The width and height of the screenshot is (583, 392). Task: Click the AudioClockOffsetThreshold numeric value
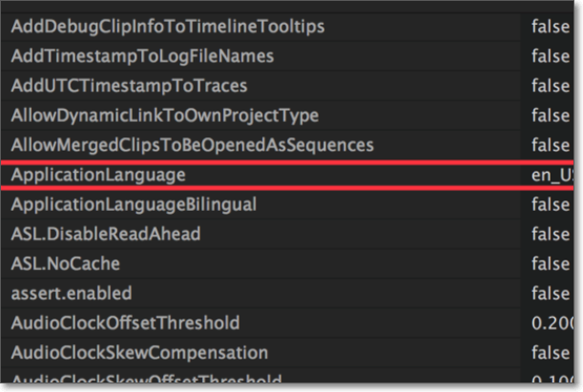click(x=552, y=322)
